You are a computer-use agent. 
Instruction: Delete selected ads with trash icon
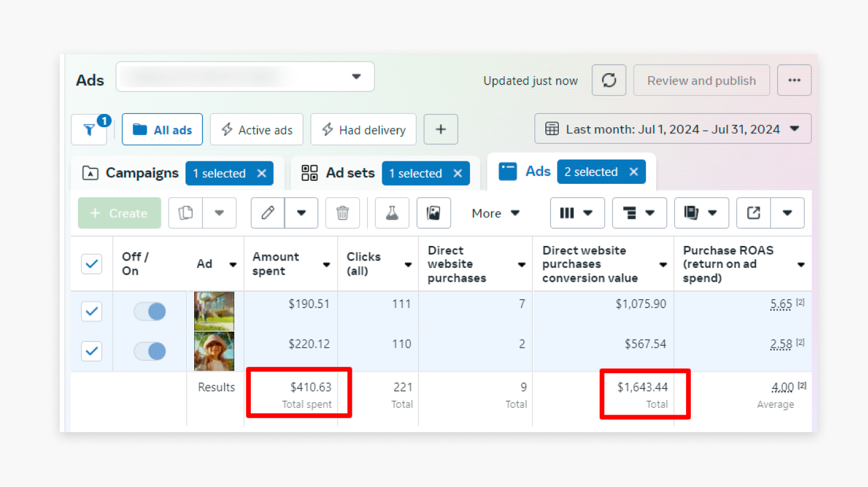[x=343, y=213]
